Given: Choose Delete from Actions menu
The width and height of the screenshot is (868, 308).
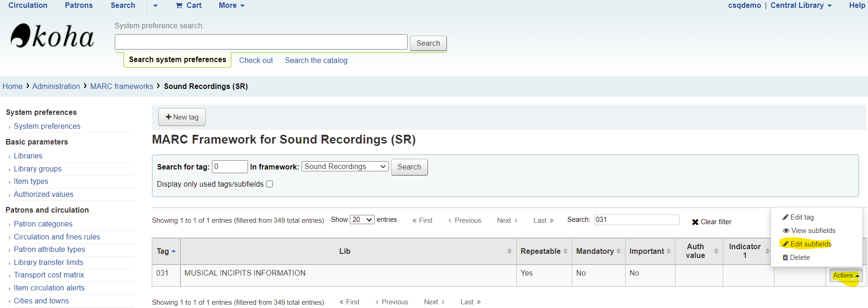Looking at the screenshot, I should pyautogui.click(x=796, y=258).
